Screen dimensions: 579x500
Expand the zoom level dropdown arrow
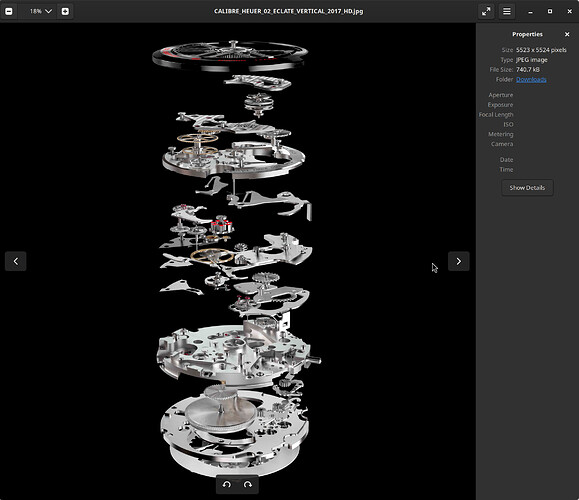(48, 11)
